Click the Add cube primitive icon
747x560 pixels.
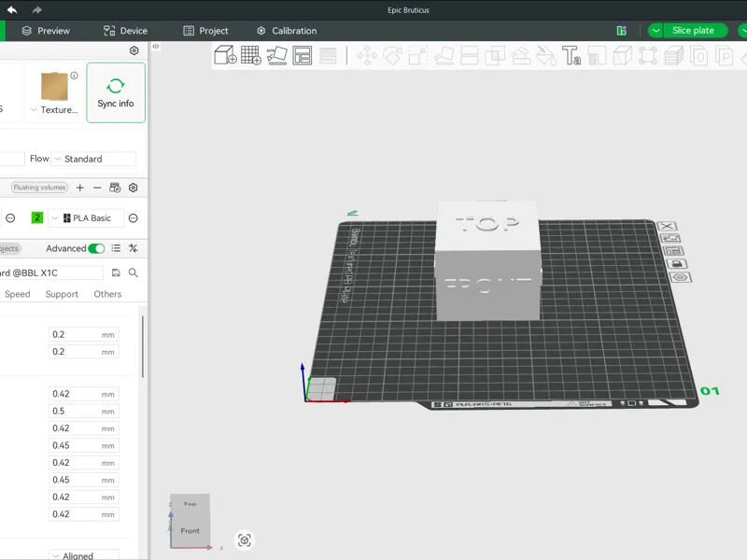[225, 55]
